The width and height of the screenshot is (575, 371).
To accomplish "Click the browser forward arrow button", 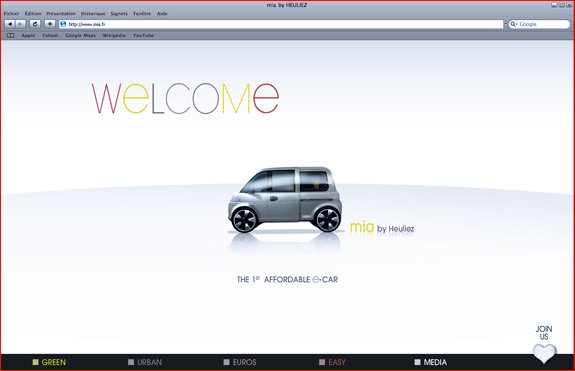I will click(x=21, y=24).
